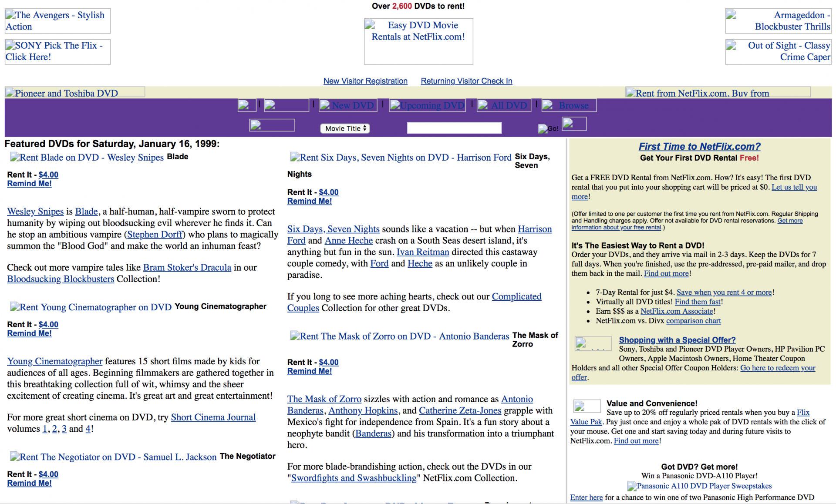Image resolution: width=836 pixels, height=504 pixels.
Task: Click Enter here sweepstakes link
Action: pyautogui.click(x=587, y=497)
